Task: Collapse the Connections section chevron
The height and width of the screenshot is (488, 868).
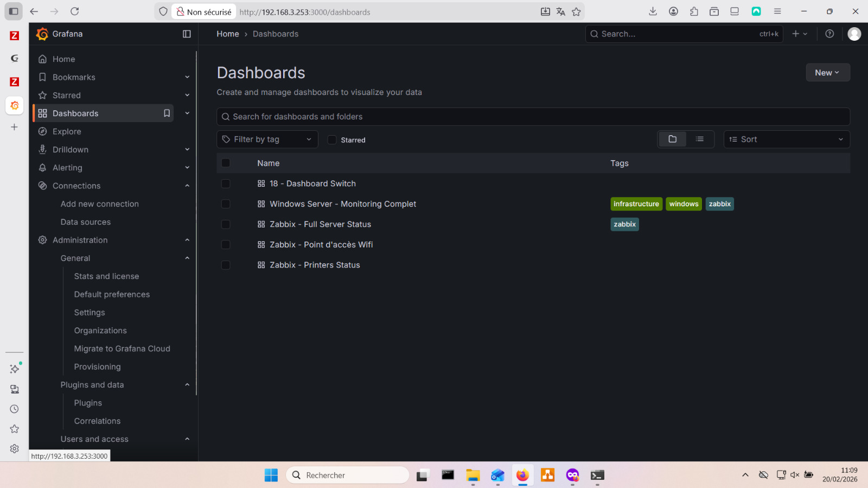Action: point(187,186)
